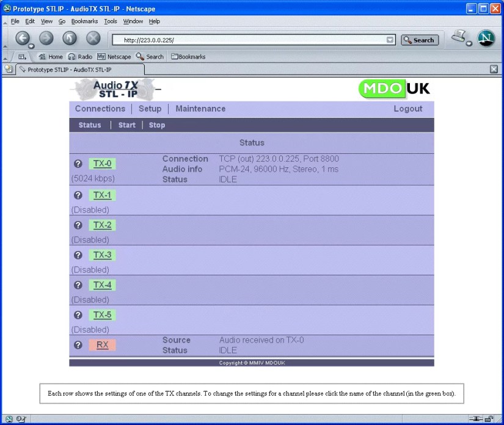
Task: Open help for the TX-0 channel
Action: pos(78,164)
